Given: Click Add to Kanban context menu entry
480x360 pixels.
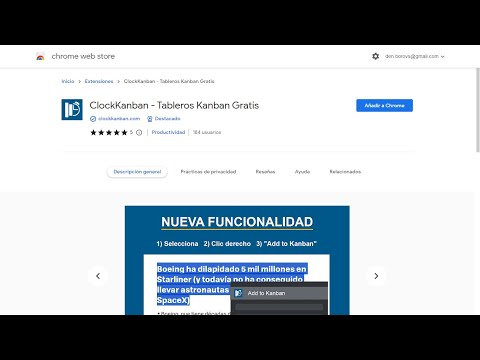Looking at the screenshot, I should [x=279, y=293].
